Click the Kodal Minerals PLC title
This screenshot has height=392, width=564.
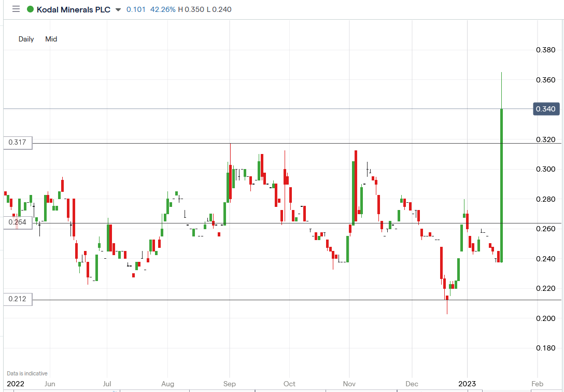pyautogui.click(x=74, y=9)
